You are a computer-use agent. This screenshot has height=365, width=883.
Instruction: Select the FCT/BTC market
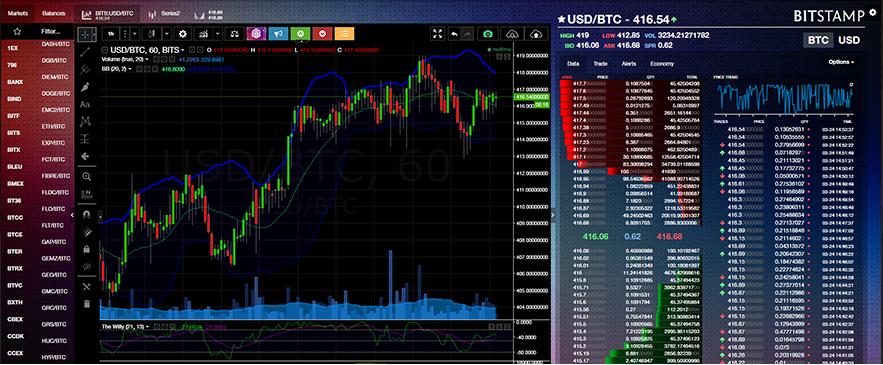(54, 159)
